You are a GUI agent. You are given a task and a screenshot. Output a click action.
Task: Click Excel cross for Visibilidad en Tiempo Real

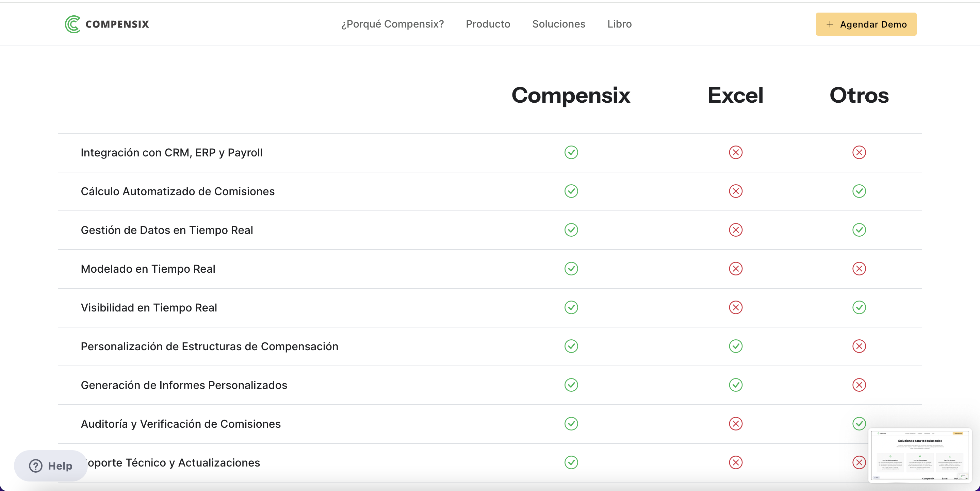click(x=735, y=307)
